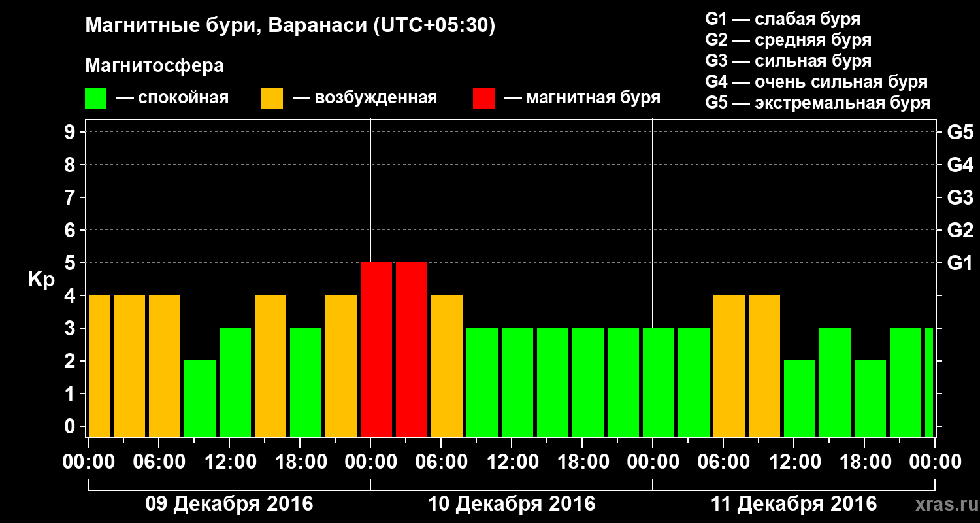Click the red 'магнитная буря' legend swatch
This screenshot has width=980, height=523.
click(x=483, y=99)
